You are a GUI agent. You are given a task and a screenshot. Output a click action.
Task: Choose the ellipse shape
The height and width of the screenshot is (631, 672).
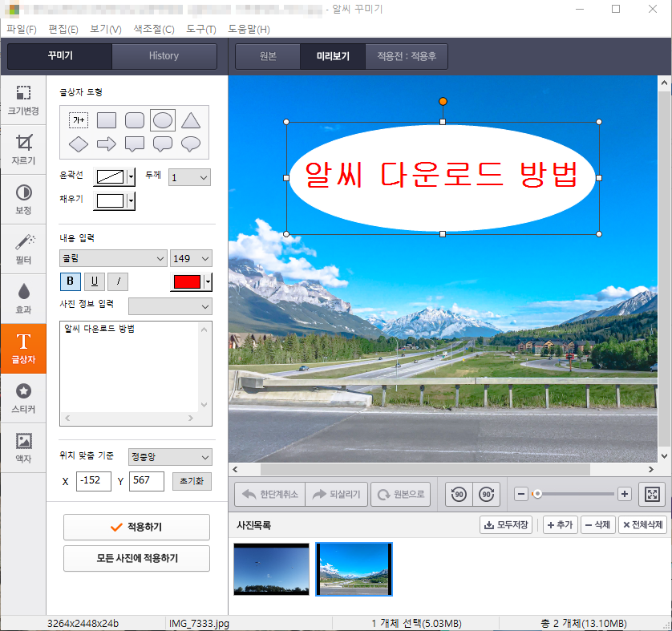[163, 120]
